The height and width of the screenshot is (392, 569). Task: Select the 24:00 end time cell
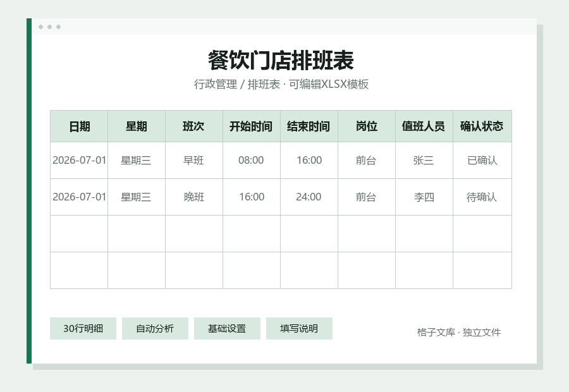click(309, 197)
